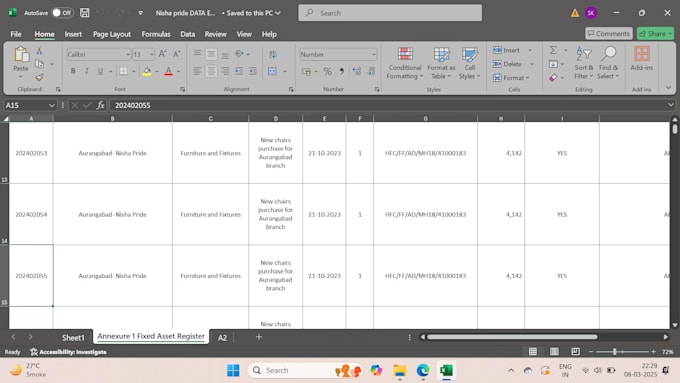Switch to the Insert ribbon tab
The height and width of the screenshot is (383, 680).
(x=73, y=34)
